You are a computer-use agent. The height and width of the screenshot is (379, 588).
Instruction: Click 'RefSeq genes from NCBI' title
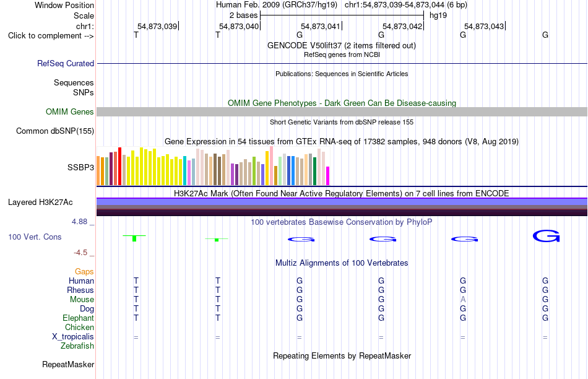tap(342, 54)
